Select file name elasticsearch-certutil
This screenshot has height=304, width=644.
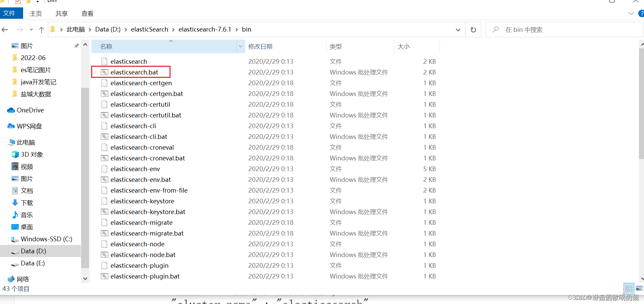[140, 104]
